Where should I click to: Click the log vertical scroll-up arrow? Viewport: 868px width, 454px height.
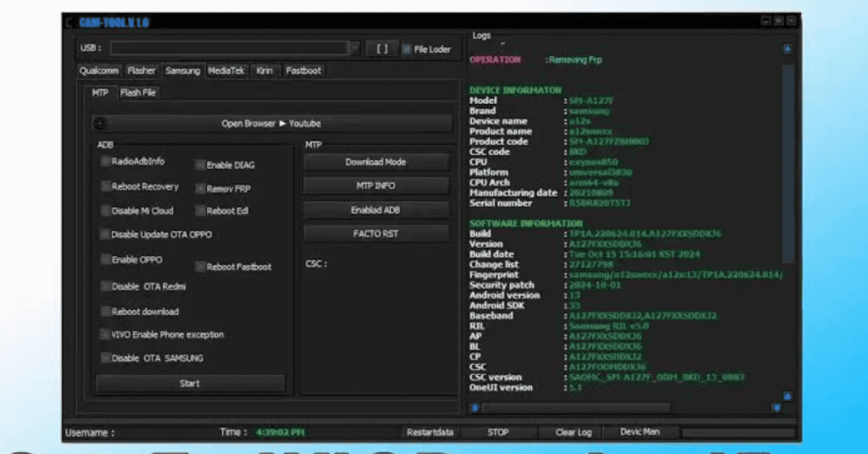click(787, 49)
